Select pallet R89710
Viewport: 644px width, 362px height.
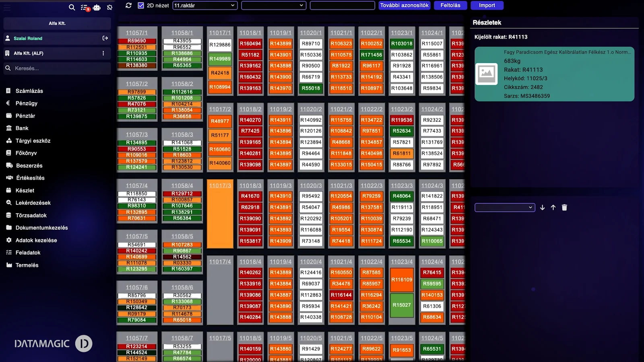pyautogui.click(x=311, y=43)
